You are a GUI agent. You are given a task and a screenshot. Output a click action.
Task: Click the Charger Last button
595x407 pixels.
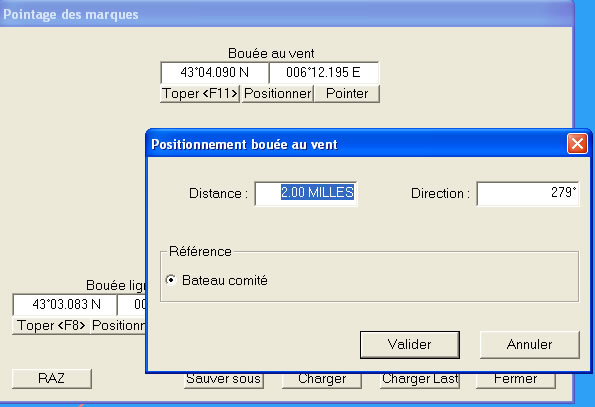click(420, 380)
